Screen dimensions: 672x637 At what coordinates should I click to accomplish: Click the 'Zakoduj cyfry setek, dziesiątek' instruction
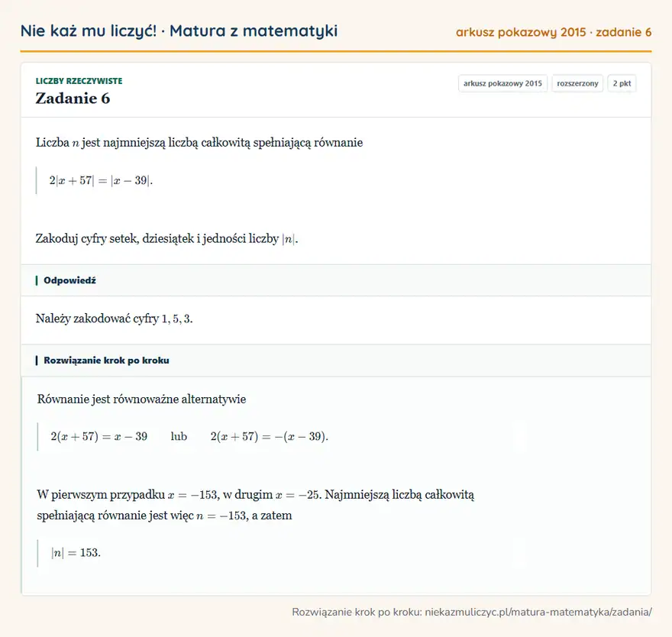point(166,238)
